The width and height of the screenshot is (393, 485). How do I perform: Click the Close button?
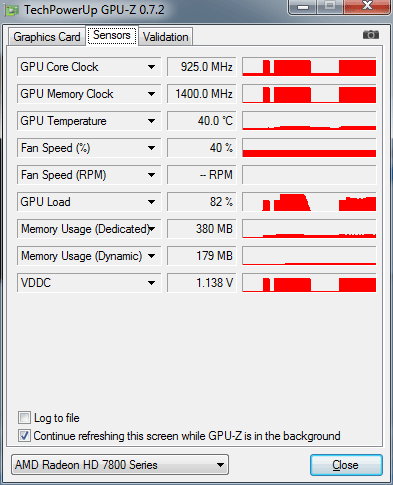(346, 465)
